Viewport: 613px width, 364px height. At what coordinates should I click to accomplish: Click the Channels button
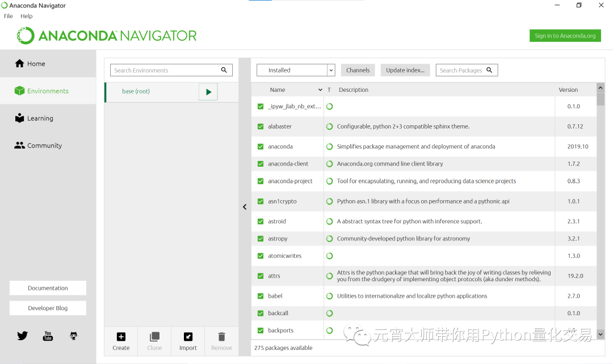pos(358,70)
